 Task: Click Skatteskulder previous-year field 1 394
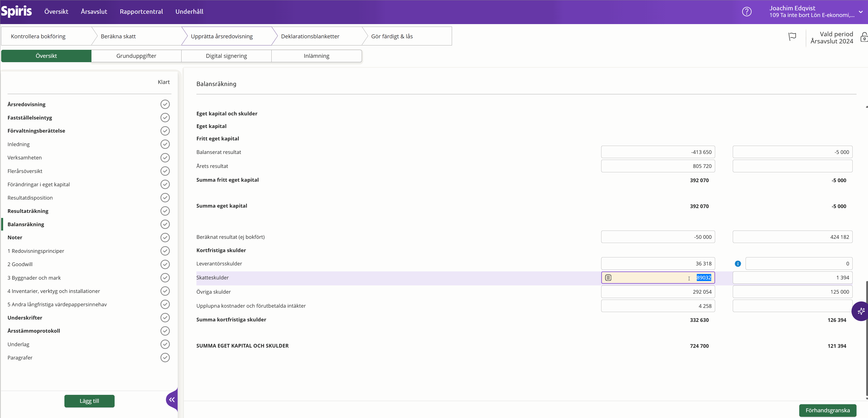[x=793, y=278]
